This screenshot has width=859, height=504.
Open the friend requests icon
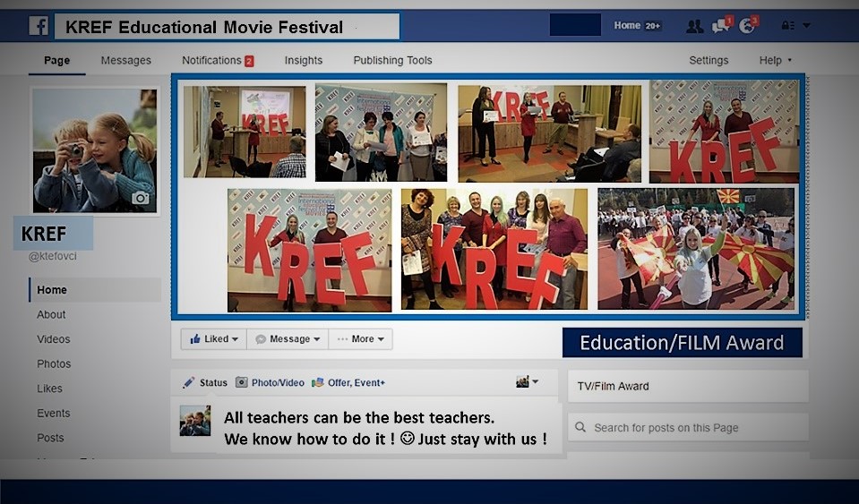pyautogui.click(x=695, y=26)
